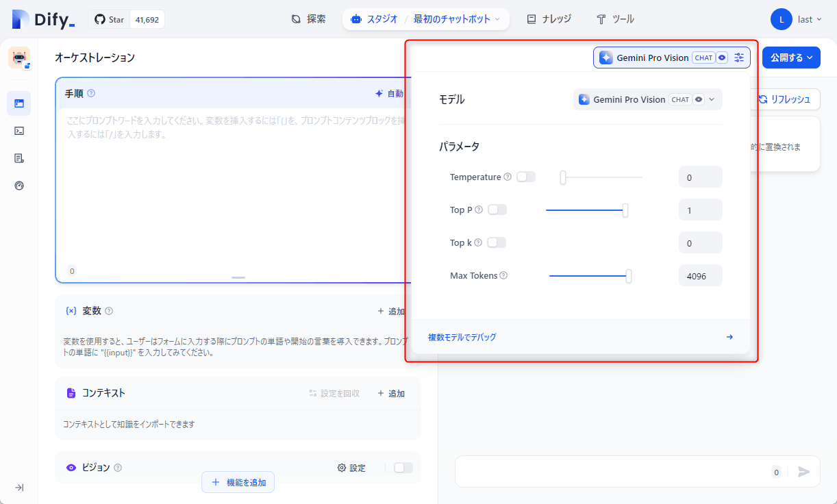The height and width of the screenshot is (504, 837).
Task: Click the Top k value field
Action: (701, 242)
